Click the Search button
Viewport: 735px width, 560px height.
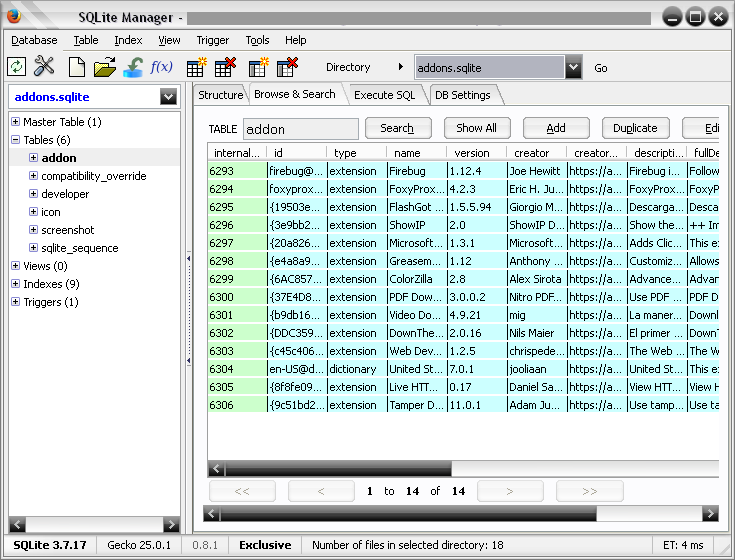coord(398,128)
